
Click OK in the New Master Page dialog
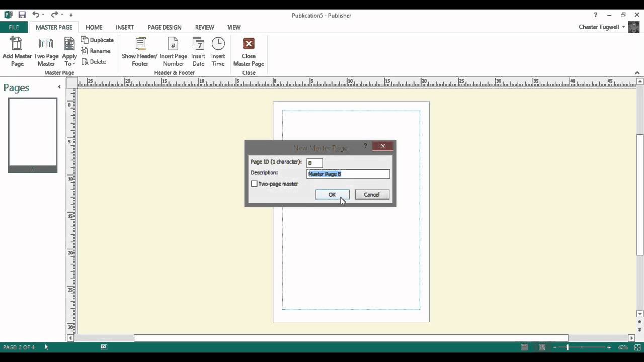coord(332,195)
